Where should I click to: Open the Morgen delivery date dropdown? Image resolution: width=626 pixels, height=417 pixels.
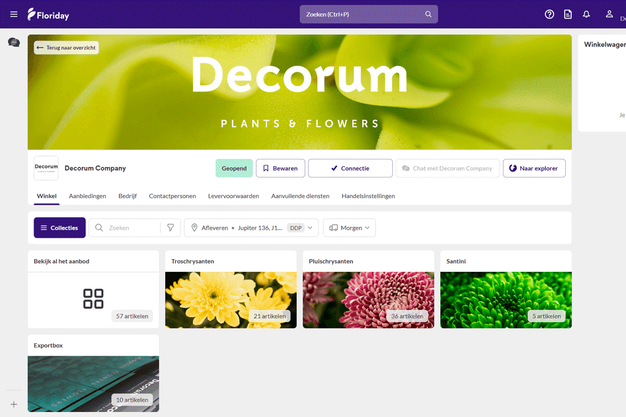point(349,228)
